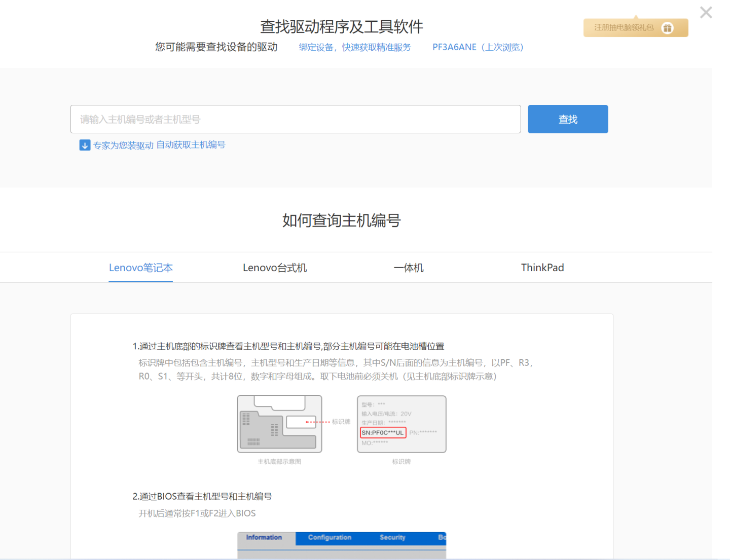The height and width of the screenshot is (560, 730).
Task: Switch to the Lenovo台式机 tab
Action: (275, 268)
